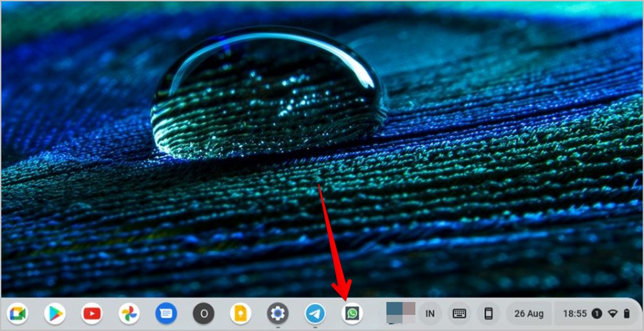Image resolution: width=644 pixels, height=331 pixels.
Task: Toggle the on-screen keyboard tray icon
Action: [x=459, y=314]
